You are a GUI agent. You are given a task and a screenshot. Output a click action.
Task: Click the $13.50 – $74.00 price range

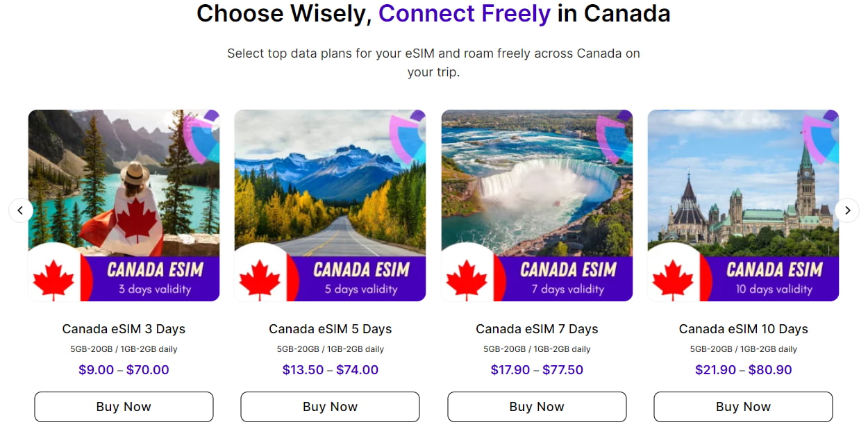coord(330,370)
